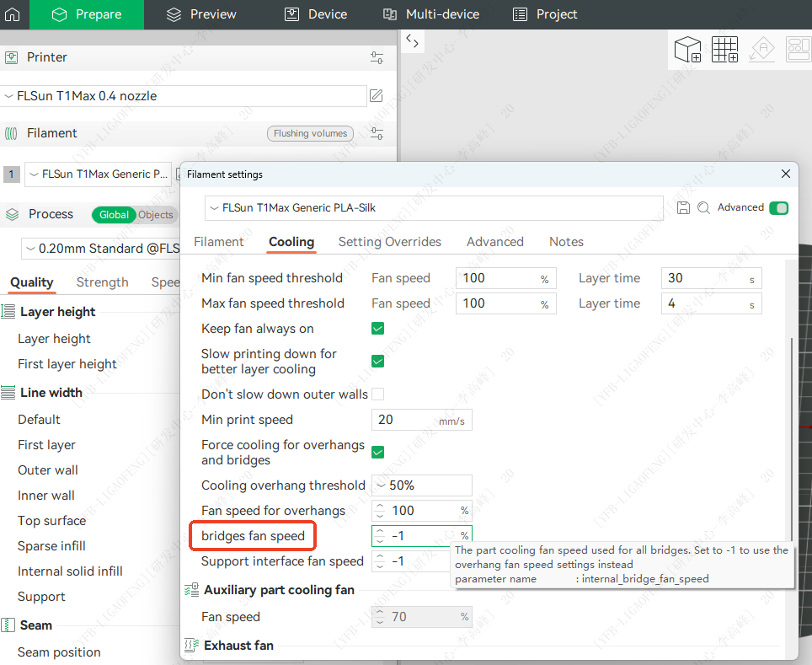Click the Printer section icon
Screen dimensions: 812x665
pyautogui.click(x=12, y=57)
